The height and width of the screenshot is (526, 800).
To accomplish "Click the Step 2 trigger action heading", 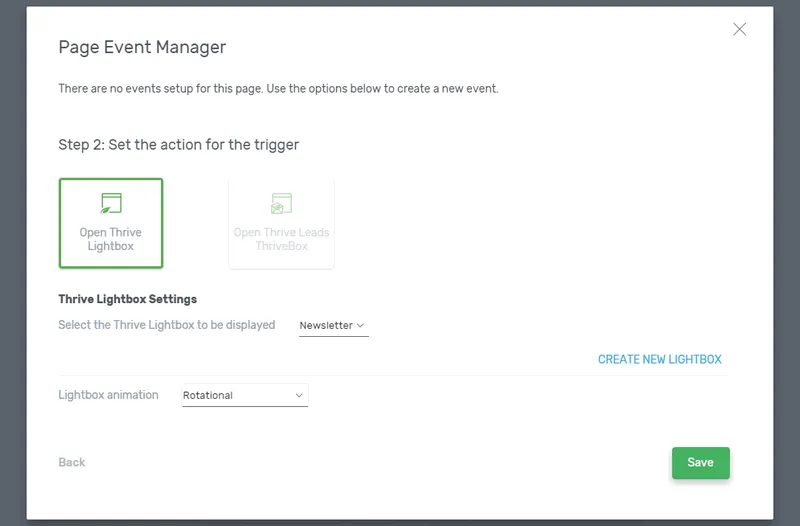I will coord(179,145).
